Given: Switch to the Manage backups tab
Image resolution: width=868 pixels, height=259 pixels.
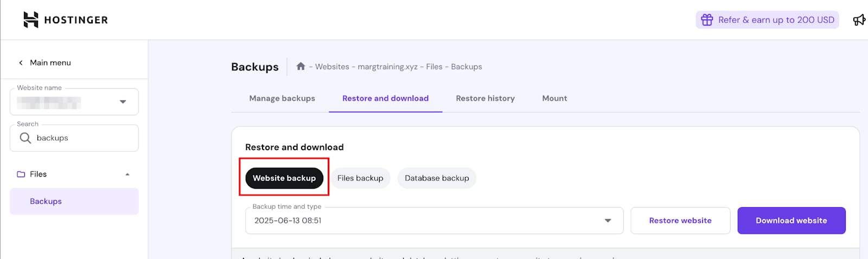Looking at the screenshot, I should pyautogui.click(x=282, y=99).
